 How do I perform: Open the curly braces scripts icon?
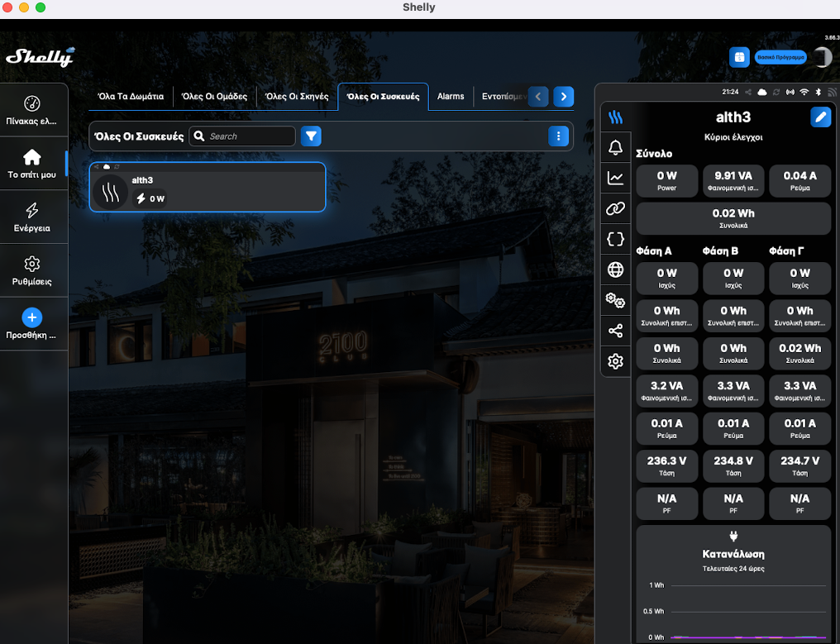[x=616, y=239]
